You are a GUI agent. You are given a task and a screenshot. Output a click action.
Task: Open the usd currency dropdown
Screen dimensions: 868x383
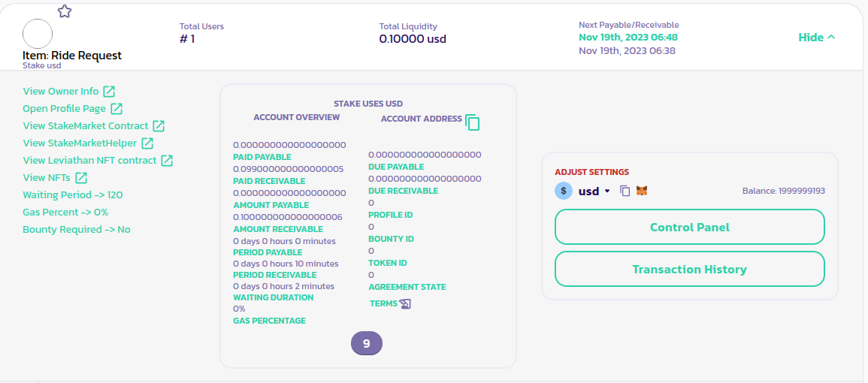click(606, 191)
